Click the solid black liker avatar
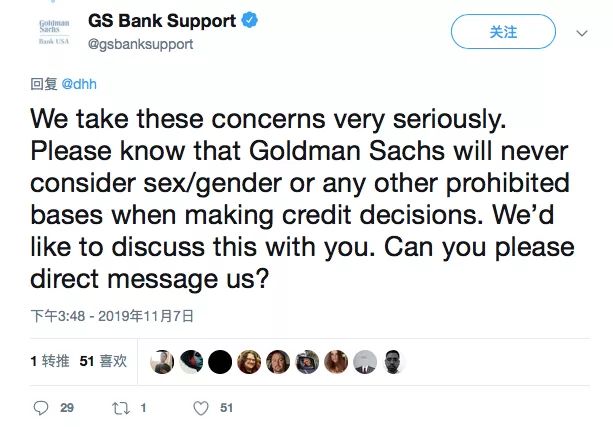Viewport: 613px width, 427px height. click(220, 362)
